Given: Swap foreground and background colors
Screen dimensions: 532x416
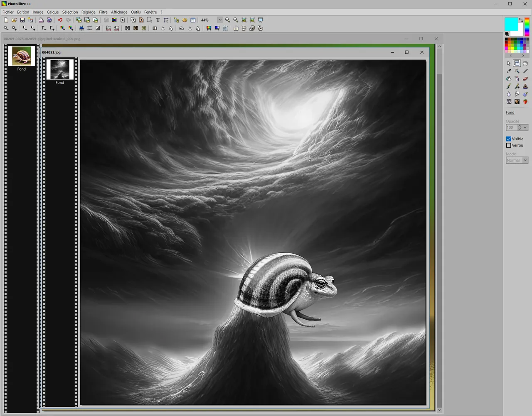Looking at the screenshot, I should tap(521, 20).
